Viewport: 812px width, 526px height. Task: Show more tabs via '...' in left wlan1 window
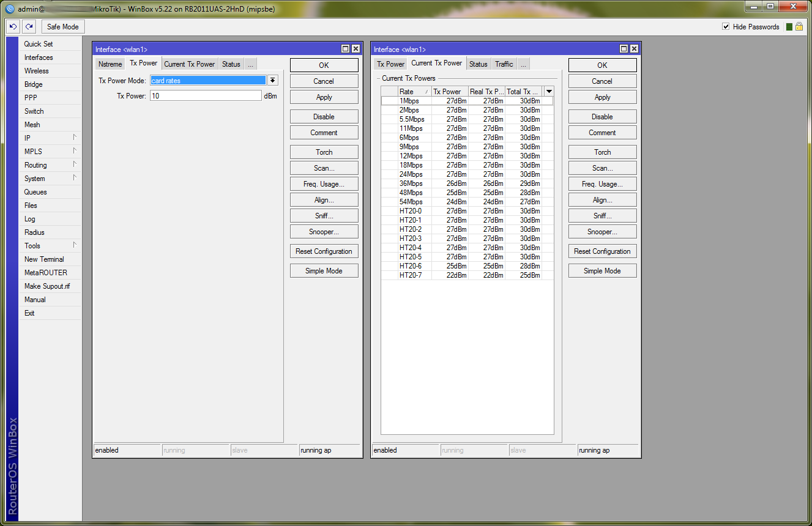[x=250, y=64]
